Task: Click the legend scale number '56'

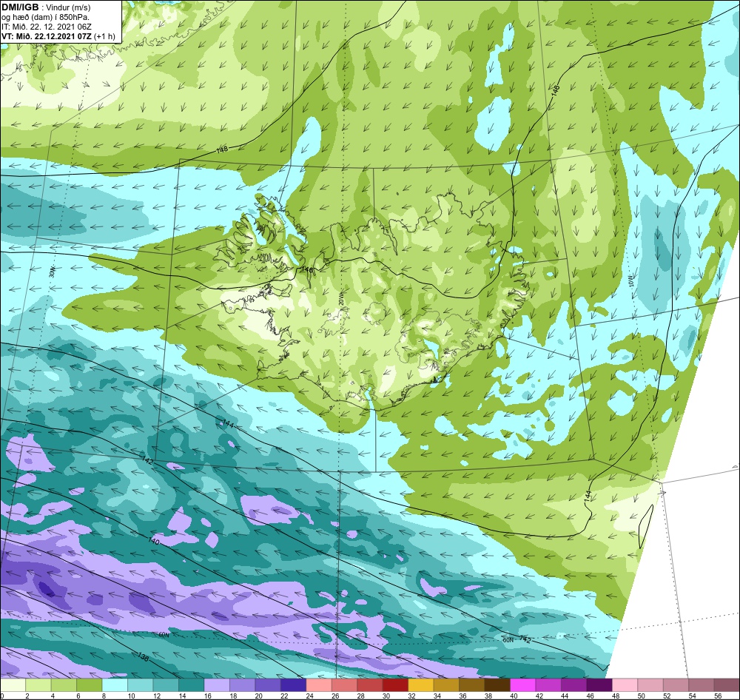Action: [717, 696]
